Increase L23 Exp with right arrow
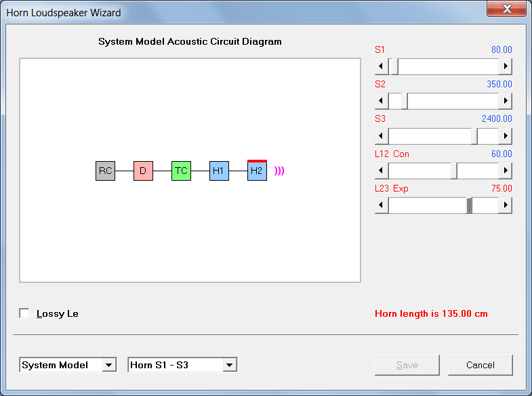532x396 pixels. click(505, 205)
